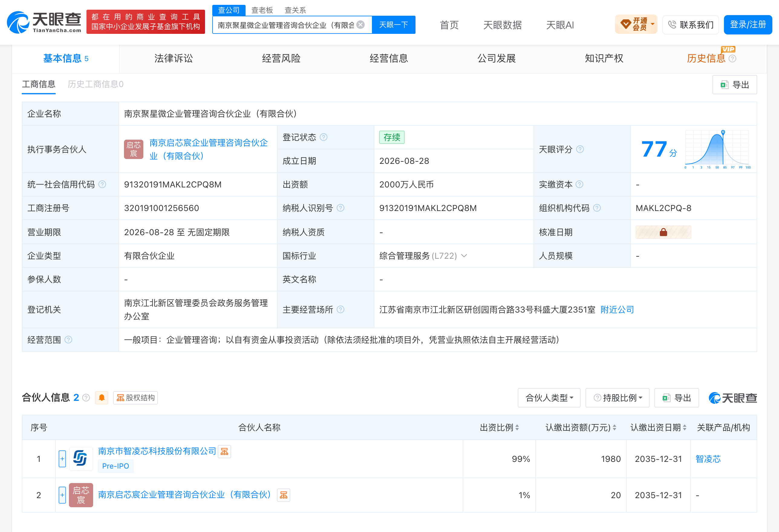Image resolution: width=779 pixels, height=532 pixels.
Task: Expand partner row 1 plus button
Action: click(62, 459)
